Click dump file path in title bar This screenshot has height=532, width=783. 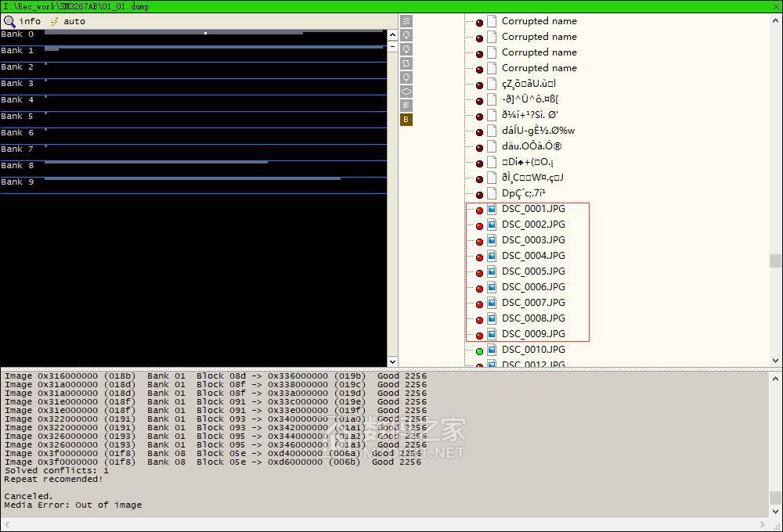tap(77, 6)
